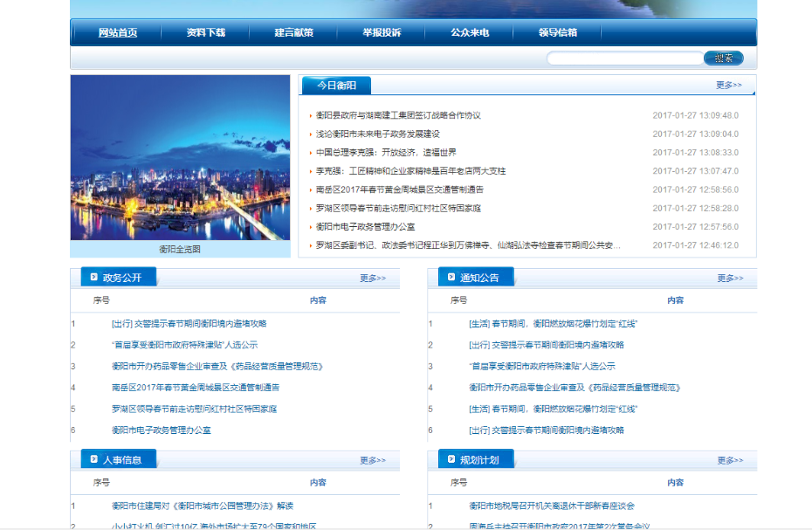The height and width of the screenshot is (530, 812).
Task: Open 政务公开 row 6 衡阳市电子政务管理办公室
Action: click(162, 430)
